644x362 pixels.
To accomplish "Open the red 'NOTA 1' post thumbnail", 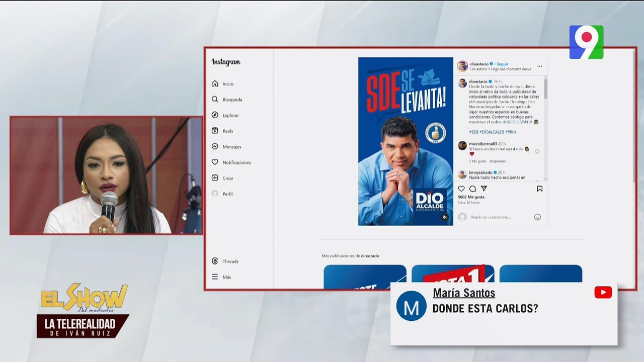I will (453, 277).
